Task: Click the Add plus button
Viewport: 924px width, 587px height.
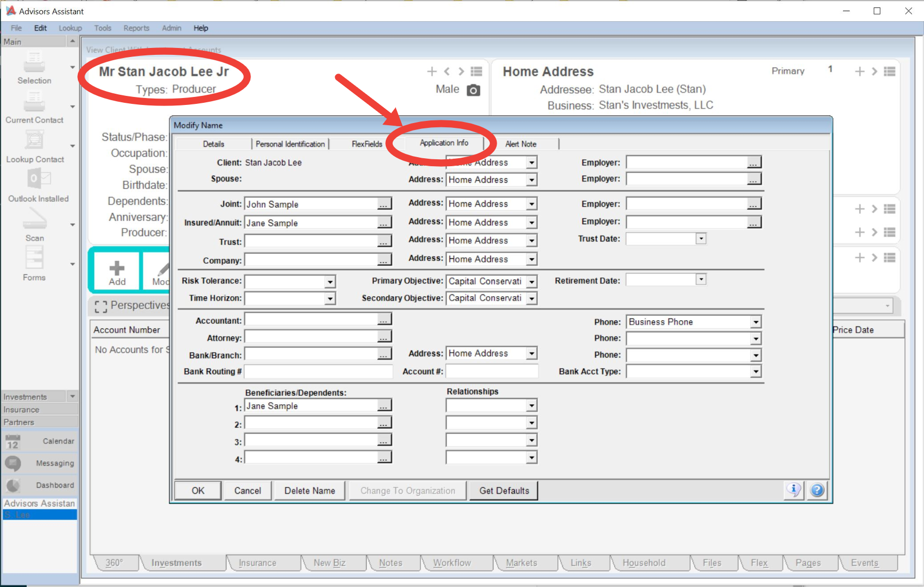Action: (117, 272)
